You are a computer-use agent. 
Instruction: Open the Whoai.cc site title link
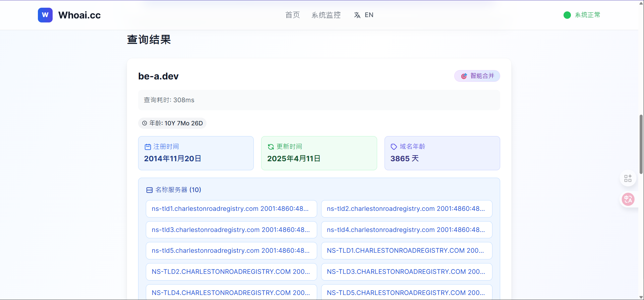click(79, 15)
